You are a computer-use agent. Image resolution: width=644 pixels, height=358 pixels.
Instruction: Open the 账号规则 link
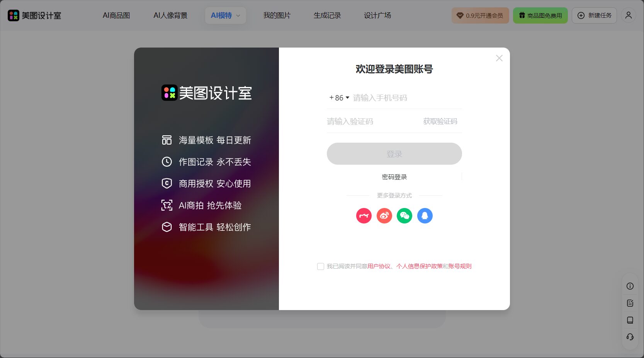[x=460, y=266]
